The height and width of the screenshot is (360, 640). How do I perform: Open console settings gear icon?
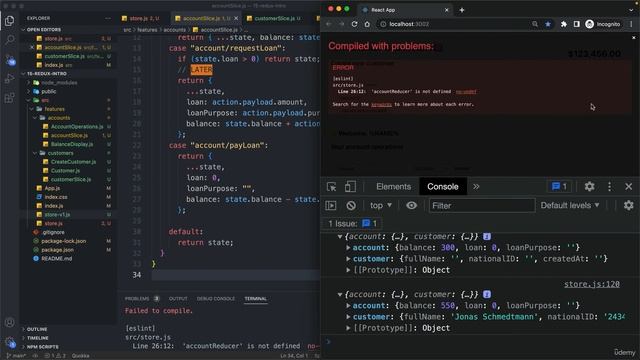click(x=629, y=205)
